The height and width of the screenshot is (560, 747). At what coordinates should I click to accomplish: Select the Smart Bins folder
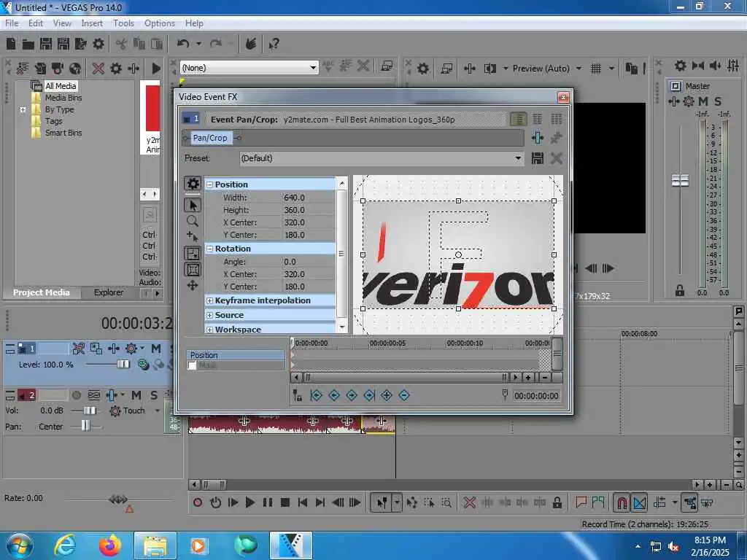(x=63, y=133)
